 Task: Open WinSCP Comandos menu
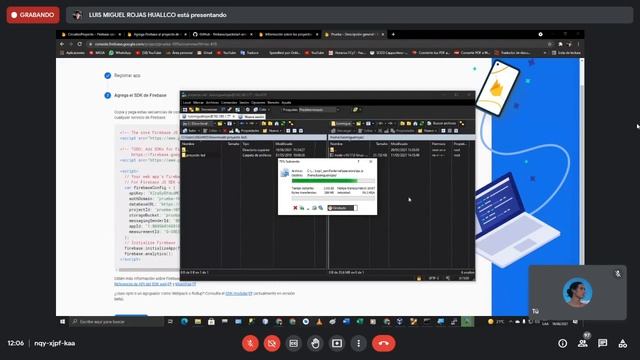point(229,102)
